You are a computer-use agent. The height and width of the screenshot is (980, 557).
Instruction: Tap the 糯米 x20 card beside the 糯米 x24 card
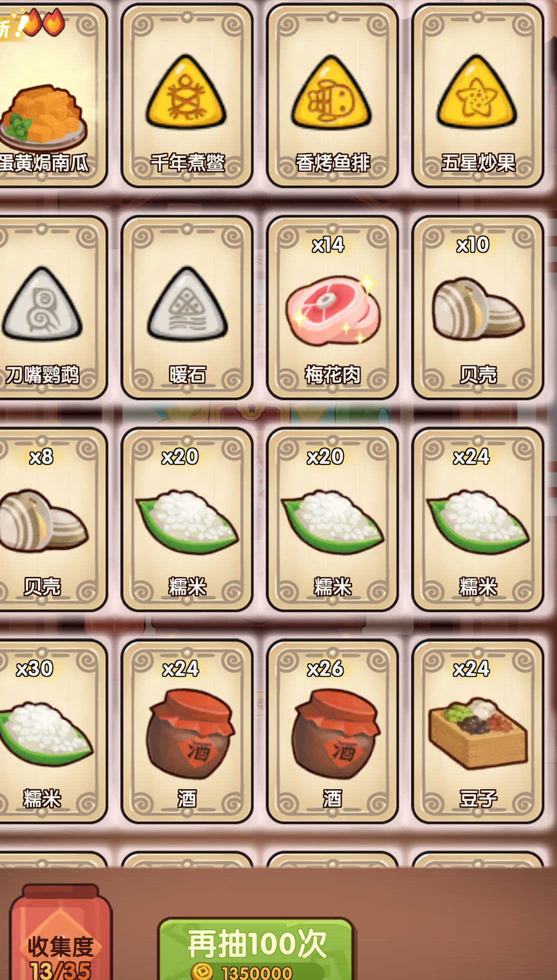tap(332, 519)
